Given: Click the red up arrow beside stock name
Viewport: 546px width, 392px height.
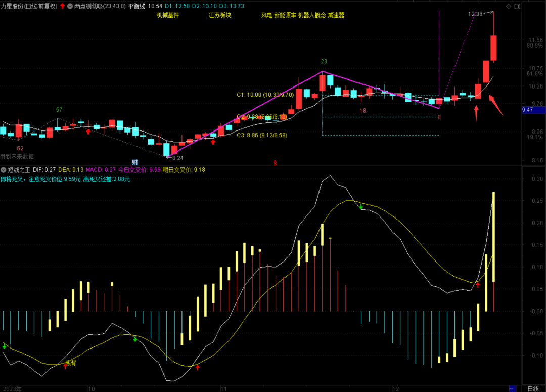Looking at the screenshot, I should [62, 6].
